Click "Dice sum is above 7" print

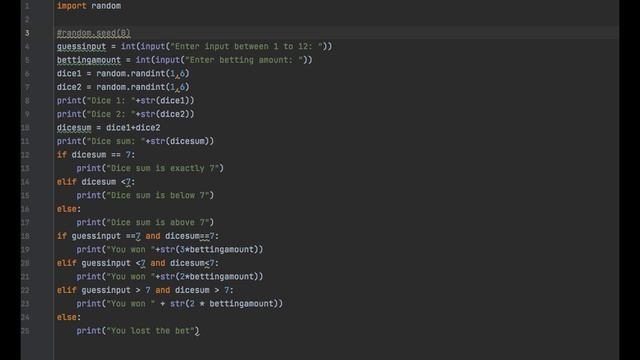click(x=145, y=222)
